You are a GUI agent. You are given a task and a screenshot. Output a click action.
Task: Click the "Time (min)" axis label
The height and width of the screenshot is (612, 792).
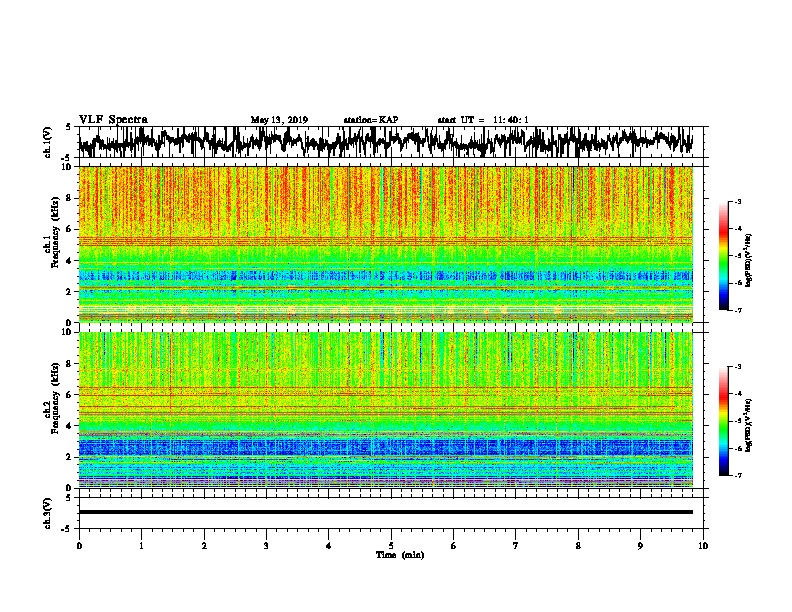pos(400,555)
